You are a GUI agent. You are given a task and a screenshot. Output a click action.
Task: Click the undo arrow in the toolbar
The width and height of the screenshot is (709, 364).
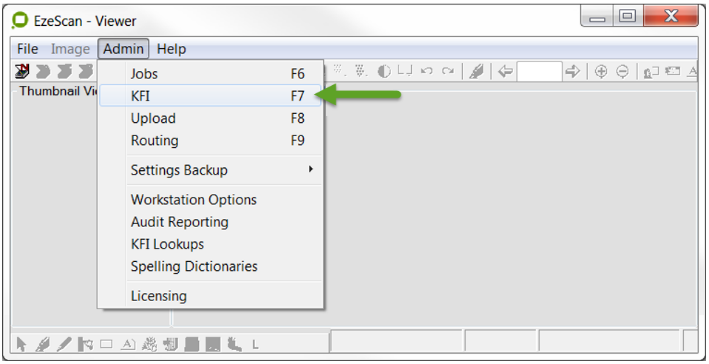point(426,71)
